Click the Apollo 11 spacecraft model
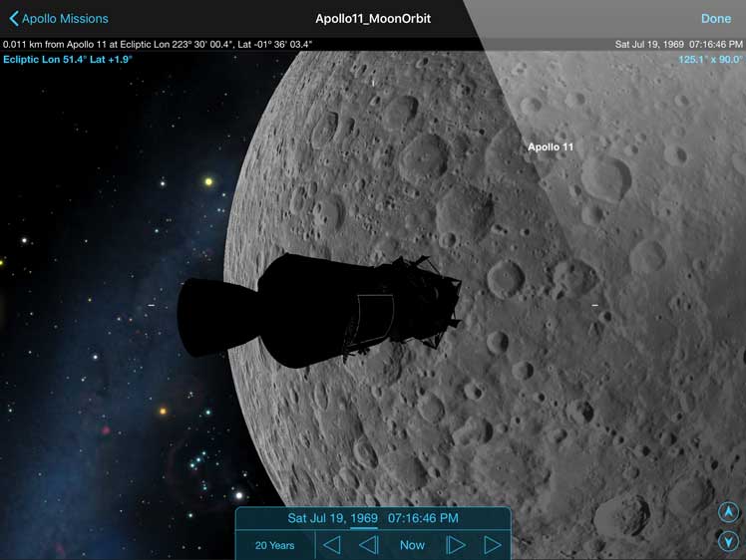The height and width of the screenshot is (560, 746). click(x=319, y=311)
